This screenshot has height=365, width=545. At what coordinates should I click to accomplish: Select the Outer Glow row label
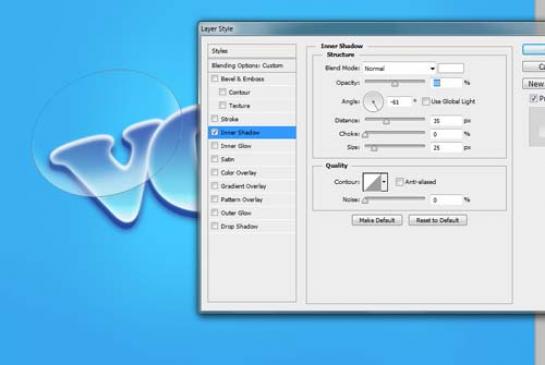pos(236,213)
